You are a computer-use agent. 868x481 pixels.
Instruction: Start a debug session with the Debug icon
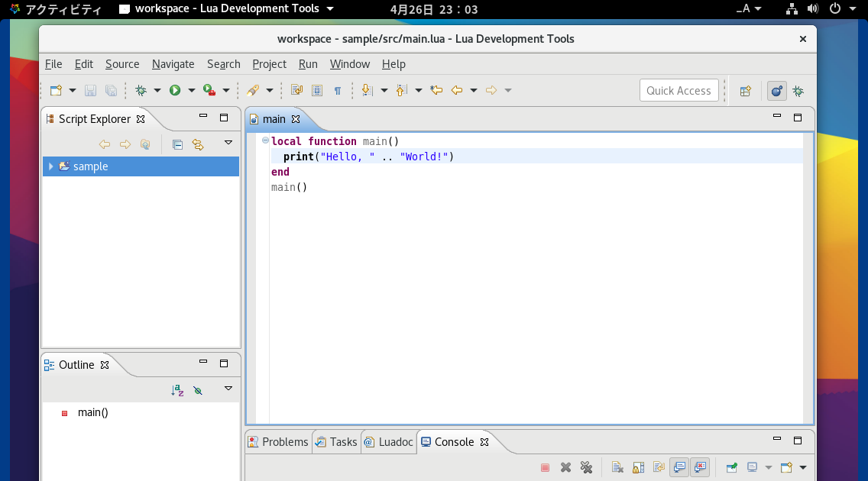tap(141, 90)
